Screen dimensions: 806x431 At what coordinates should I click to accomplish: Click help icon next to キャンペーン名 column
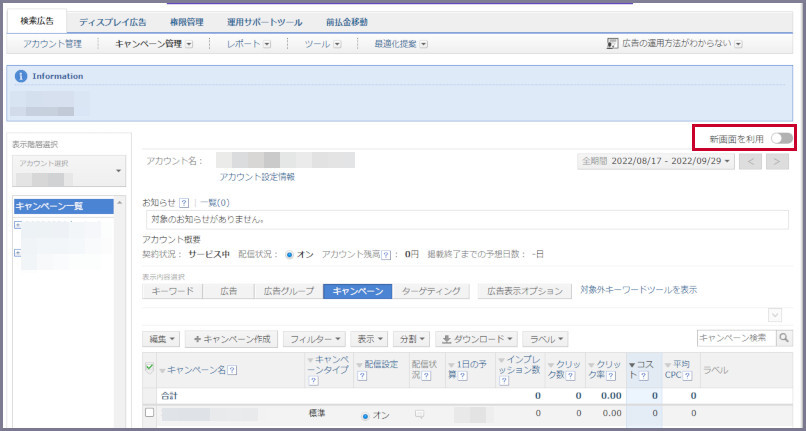click(232, 369)
